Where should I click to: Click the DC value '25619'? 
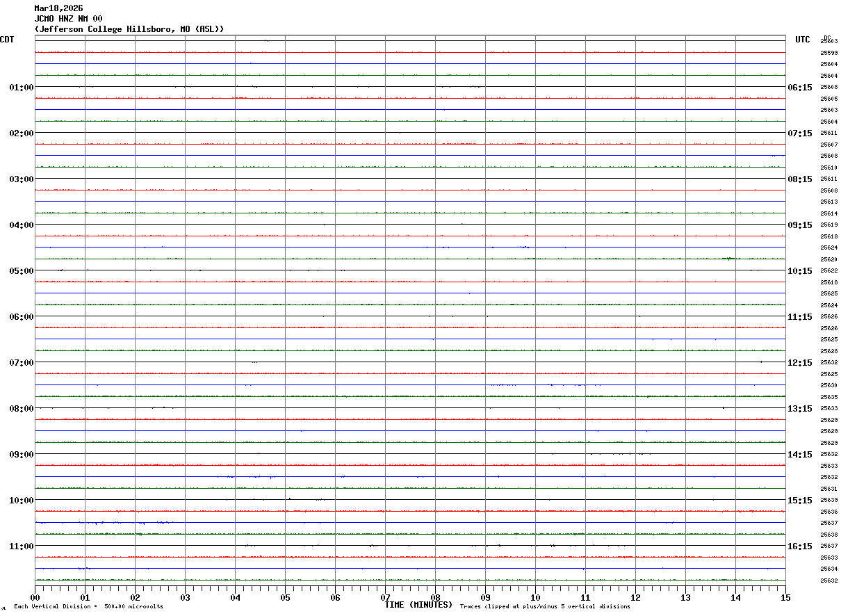[x=828, y=225]
